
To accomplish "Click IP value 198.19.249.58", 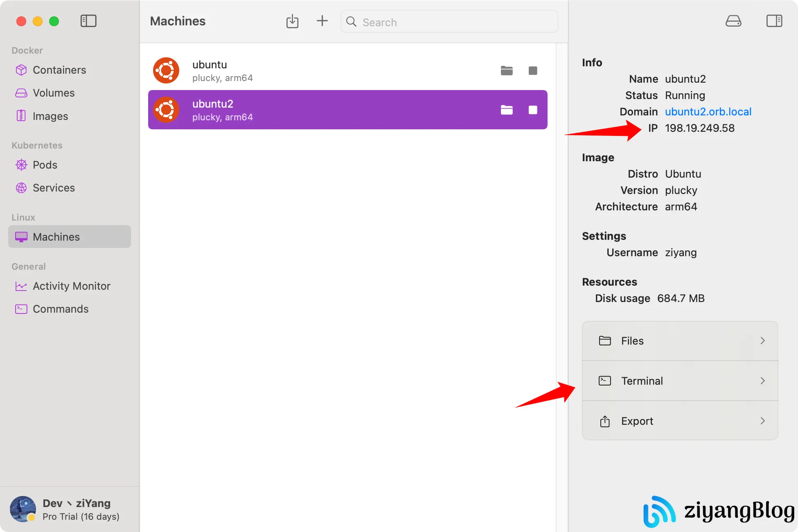I will point(700,128).
